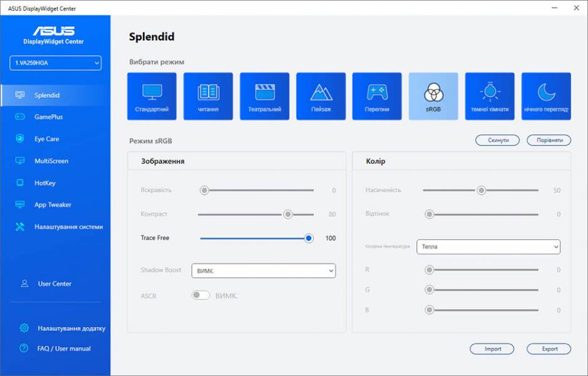Viewport: 588px width, 376px height.
Task: Select the Standard mode monitor icon
Action: pyautogui.click(x=152, y=93)
